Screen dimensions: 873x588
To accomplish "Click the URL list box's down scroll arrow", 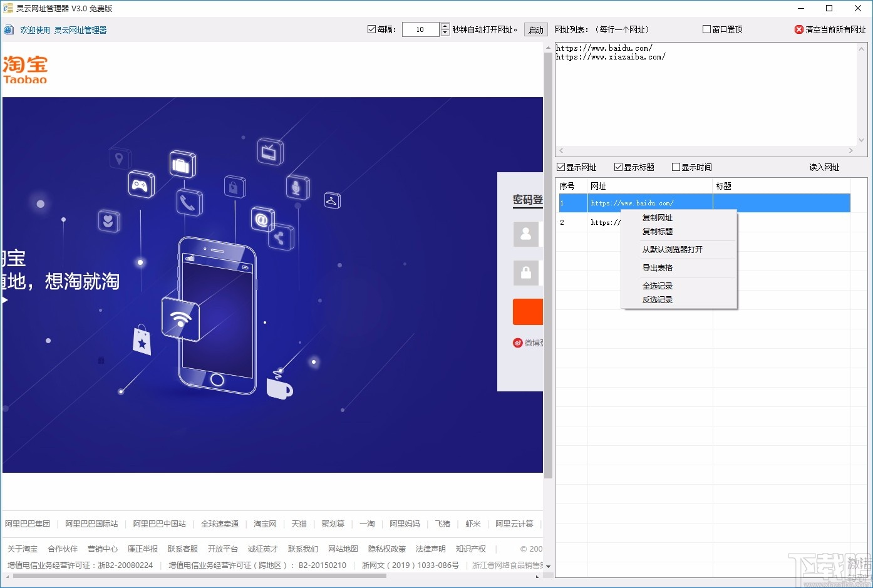I will [862, 141].
